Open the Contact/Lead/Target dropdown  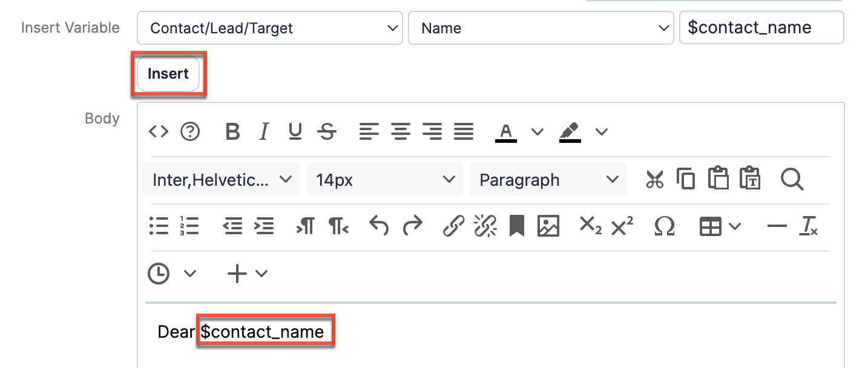[x=269, y=28]
